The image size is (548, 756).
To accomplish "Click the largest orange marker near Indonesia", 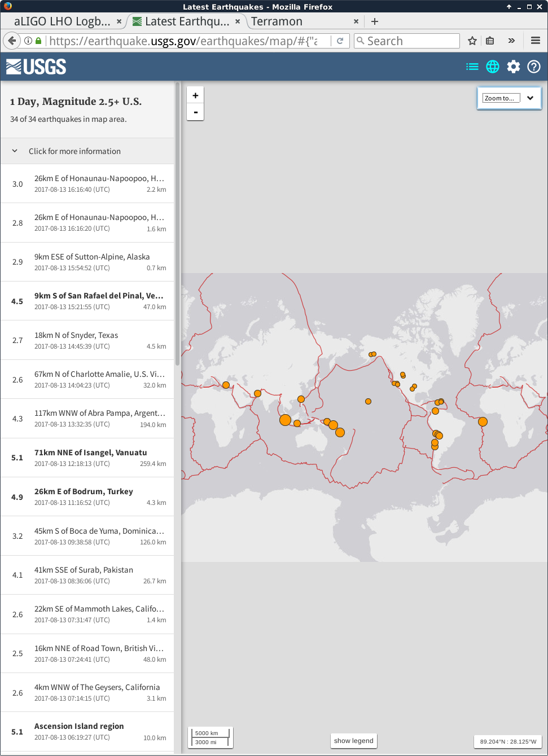I will click(x=285, y=420).
